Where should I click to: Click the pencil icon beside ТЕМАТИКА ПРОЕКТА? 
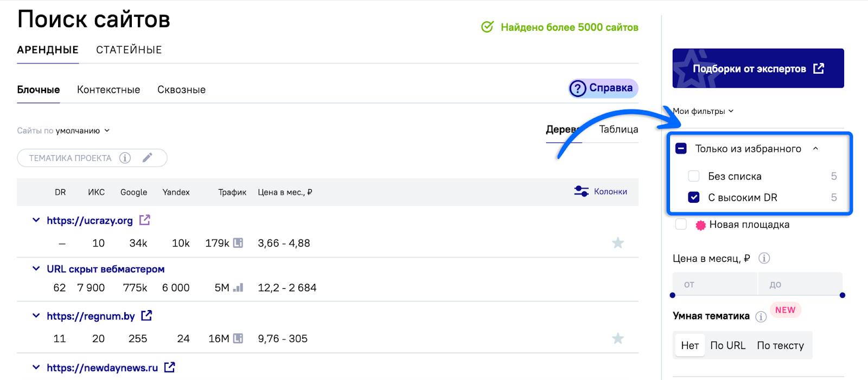tap(147, 158)
